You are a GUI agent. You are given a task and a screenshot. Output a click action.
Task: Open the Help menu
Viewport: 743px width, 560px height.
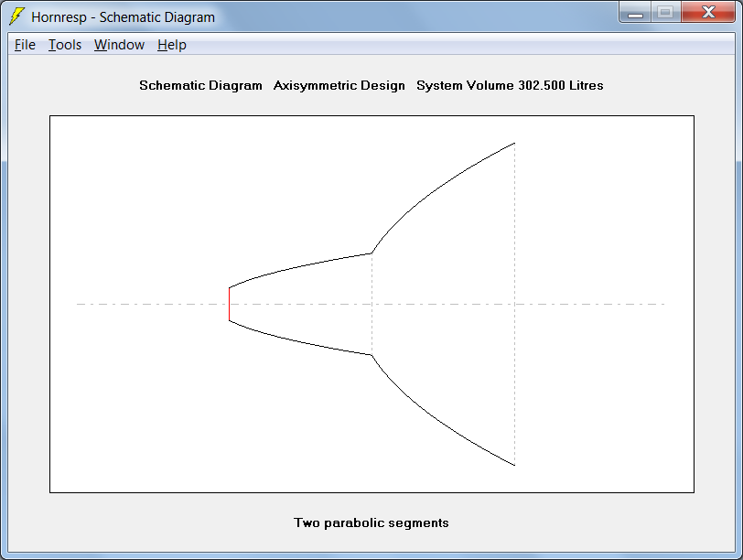(x=171, y=45)
